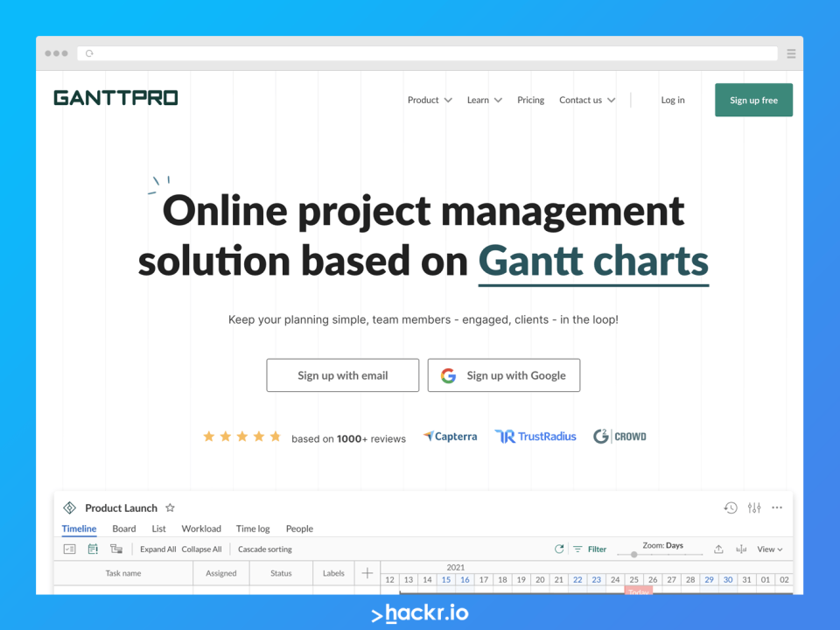Click the calendar schedule toolbar icon
840x630 pixels.
tap(93, 549)
